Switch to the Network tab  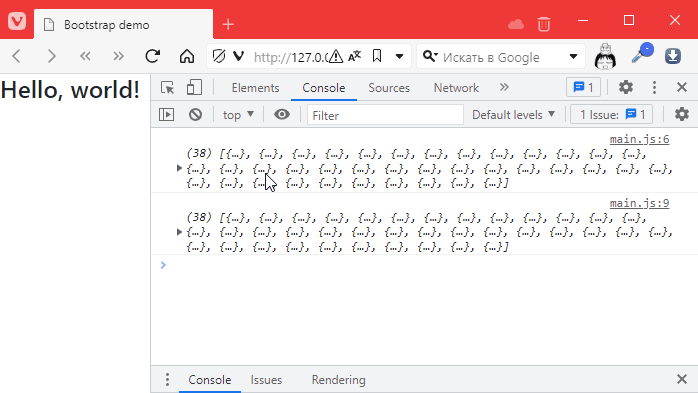(456, 88)
